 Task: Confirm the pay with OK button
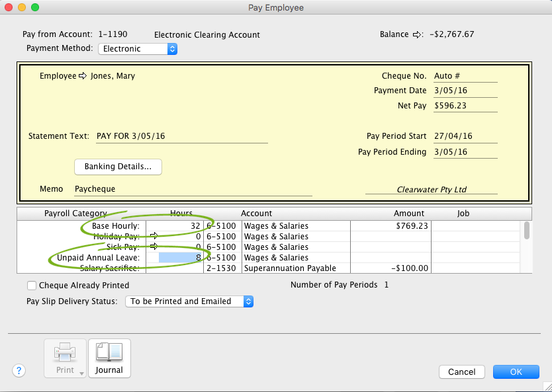(x=516, y=372)
